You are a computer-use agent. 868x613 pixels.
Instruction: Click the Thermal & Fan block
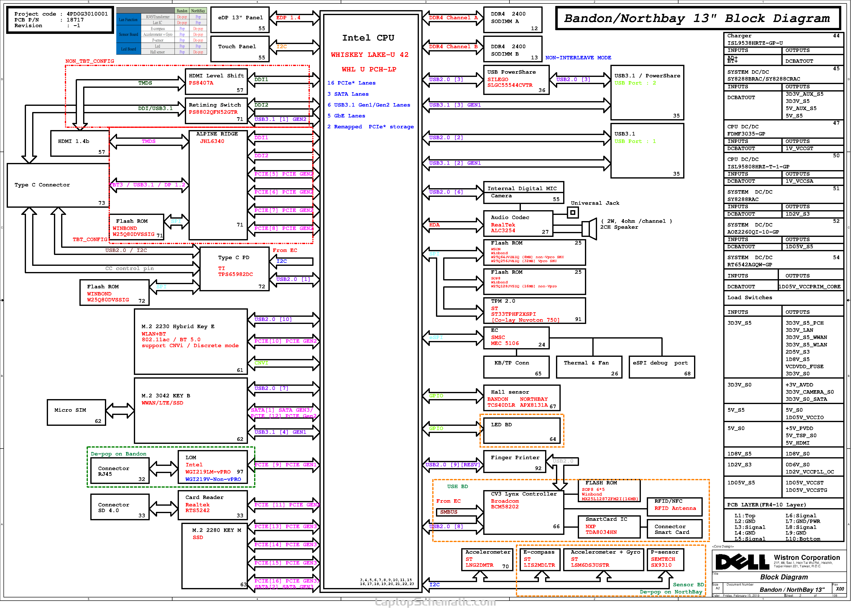point(589,367)
